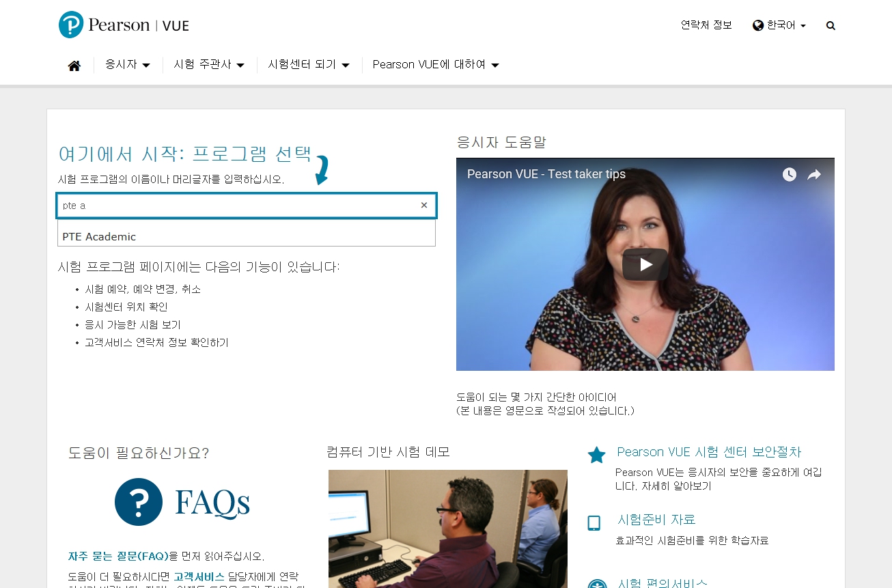Open the 연락처 정보 link
This screenshot has width=892, height=588.
[x=706, y=25]
